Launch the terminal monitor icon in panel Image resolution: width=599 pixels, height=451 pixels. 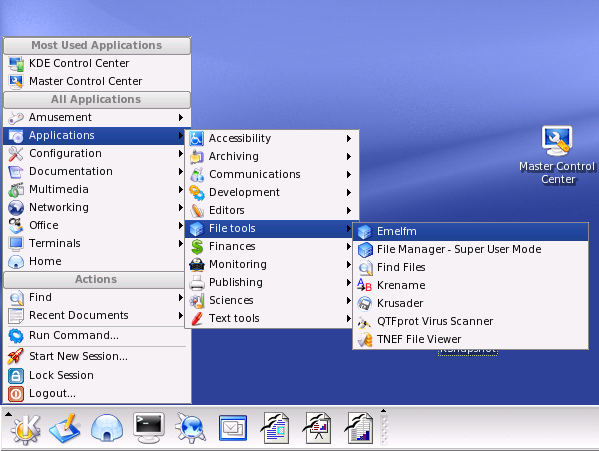(x=149, y=428)
